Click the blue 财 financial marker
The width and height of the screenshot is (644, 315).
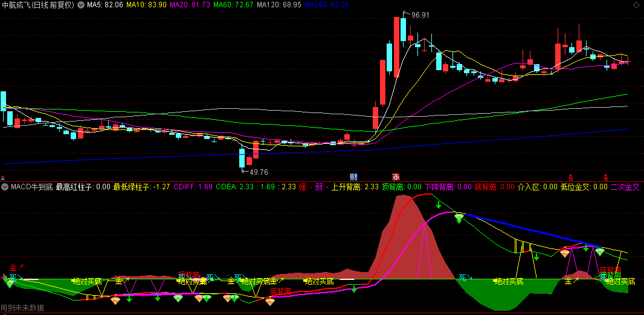pos(353,177)
